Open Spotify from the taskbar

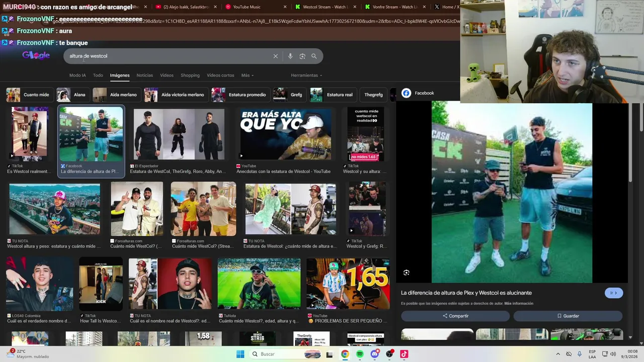tap(360, 354)
